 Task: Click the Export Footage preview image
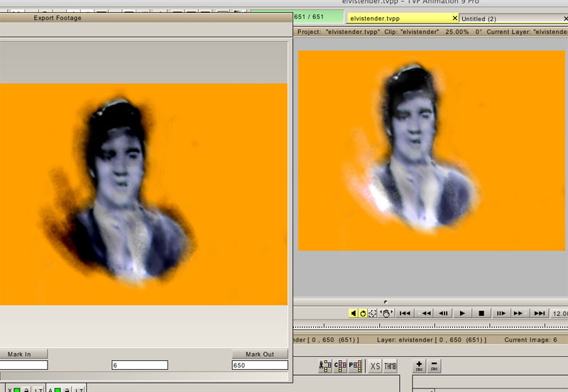tap(143, 194)
